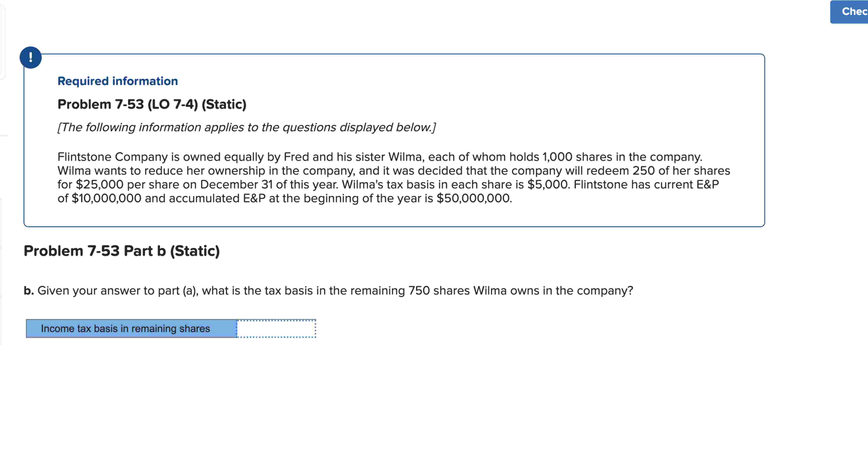The width and height of the screenshot is (868, 466).
Task: Click the Required information heading
Action: coord(118,80)
